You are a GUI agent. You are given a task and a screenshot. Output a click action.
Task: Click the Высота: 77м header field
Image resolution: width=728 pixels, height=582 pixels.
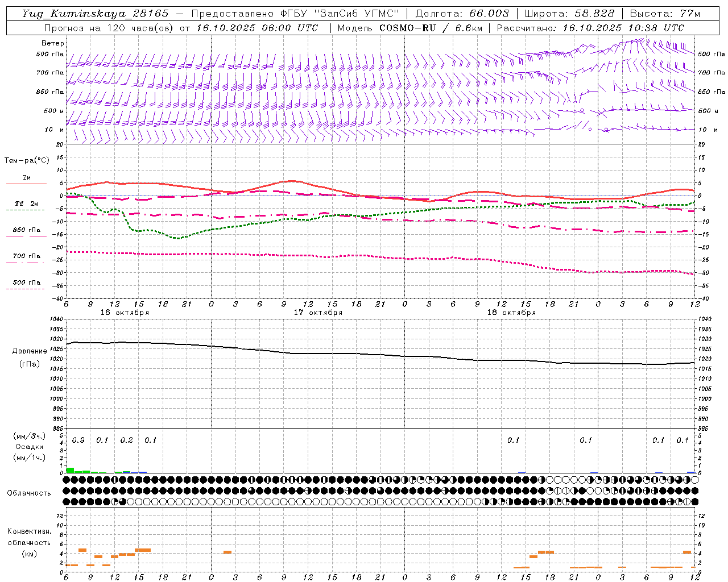tap(665, 14)
